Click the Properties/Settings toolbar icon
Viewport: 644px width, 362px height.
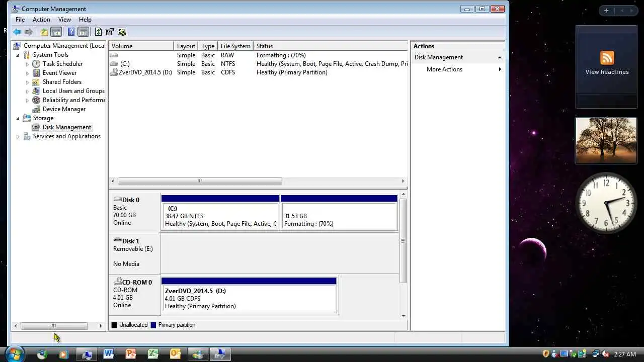pyautogui.click(x=110, y=32)
